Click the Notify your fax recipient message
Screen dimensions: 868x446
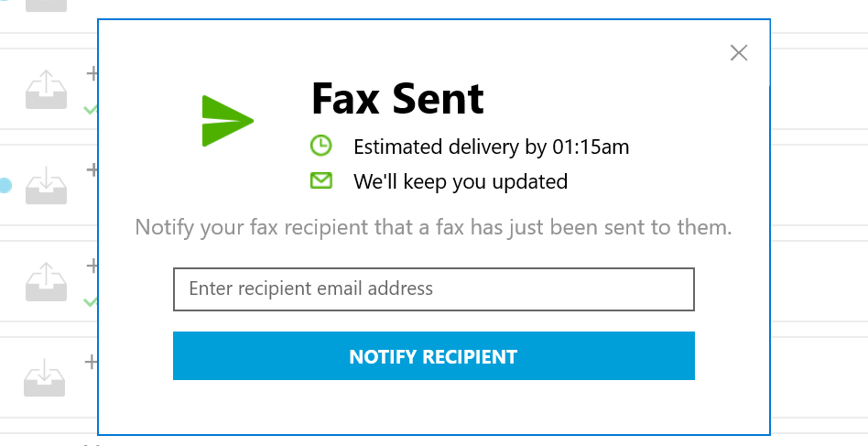pyautogui.click(x=433, y=227)
